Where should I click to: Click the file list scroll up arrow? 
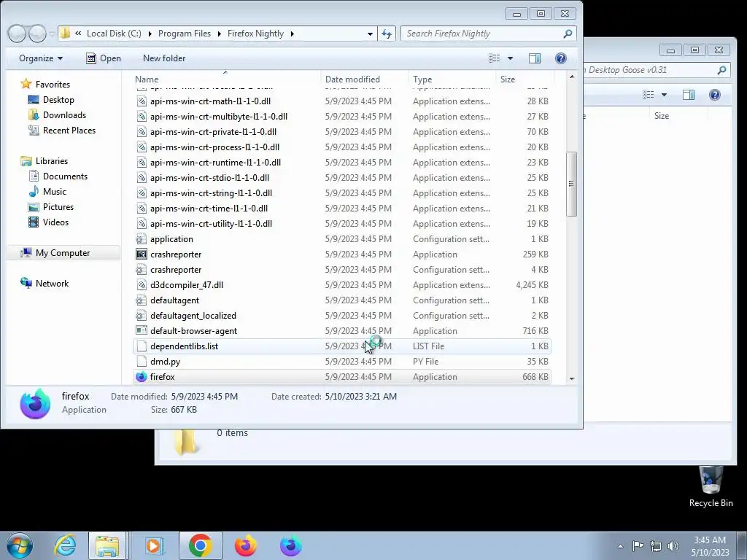click(x=572, y=77)
